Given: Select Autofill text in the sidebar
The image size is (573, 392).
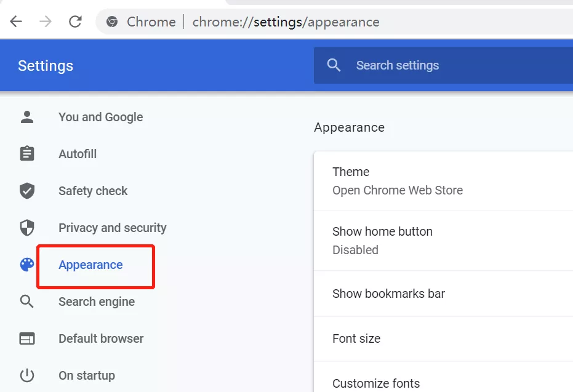Looking at the screenshot, I should point(78,154).
